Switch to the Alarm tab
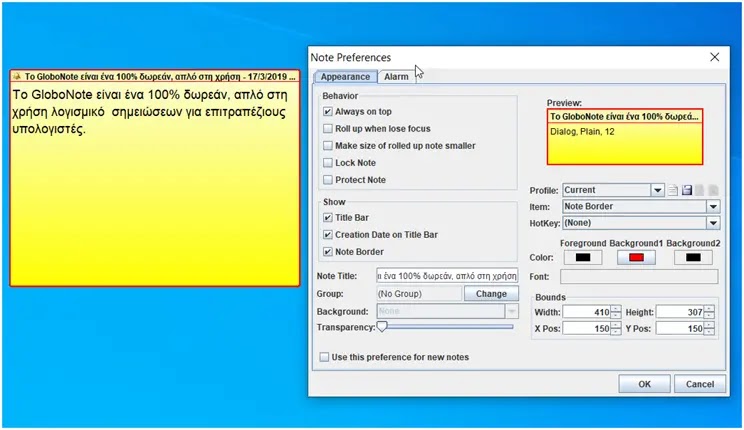Image resolution: width=744 pixels, height=430 pixels. click(x=396, y=77)
